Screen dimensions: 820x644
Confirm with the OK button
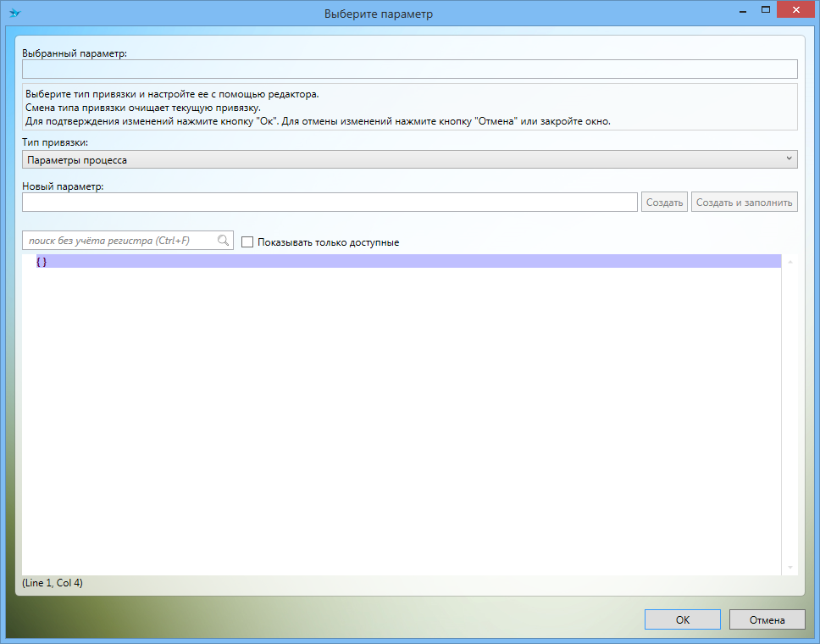(682, 619)
